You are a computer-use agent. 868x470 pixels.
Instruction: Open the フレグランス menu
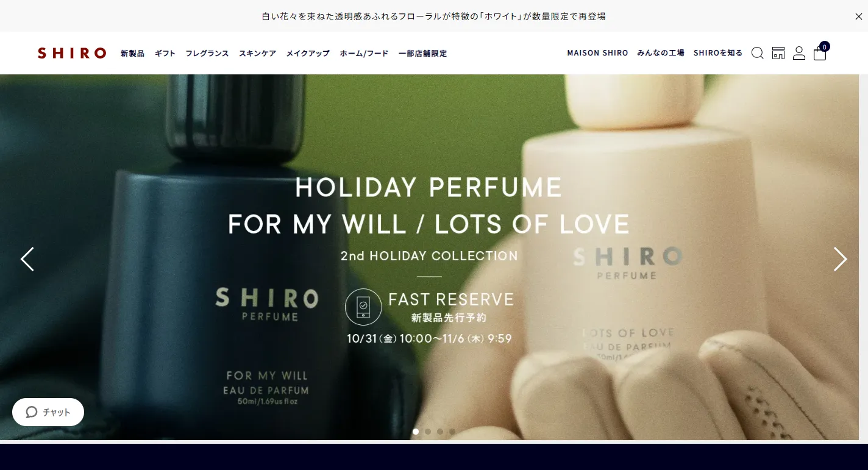click(x=207, y=54)
